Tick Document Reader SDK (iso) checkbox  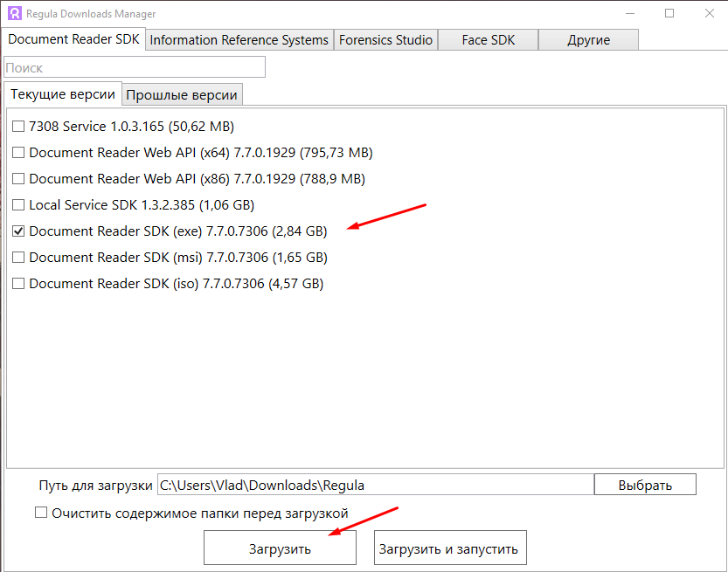point(18,284)
